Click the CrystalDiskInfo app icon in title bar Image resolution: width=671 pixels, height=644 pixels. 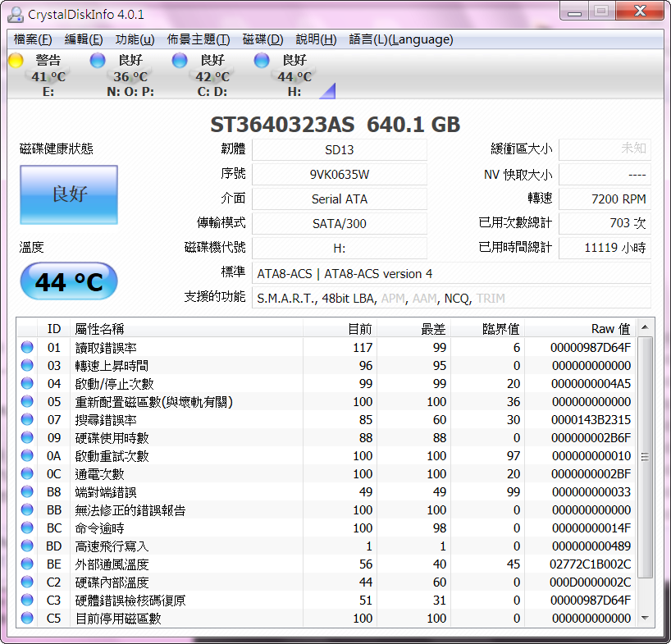click(16, 15)
